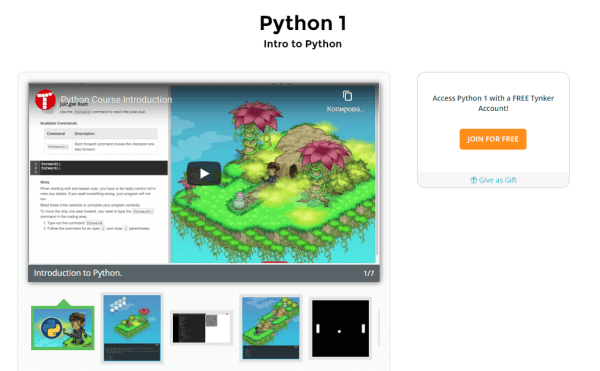This screenshot has width=600, height=371.
Task: Select the Python logo character thumbnail
Action: (x=63, y=328)
